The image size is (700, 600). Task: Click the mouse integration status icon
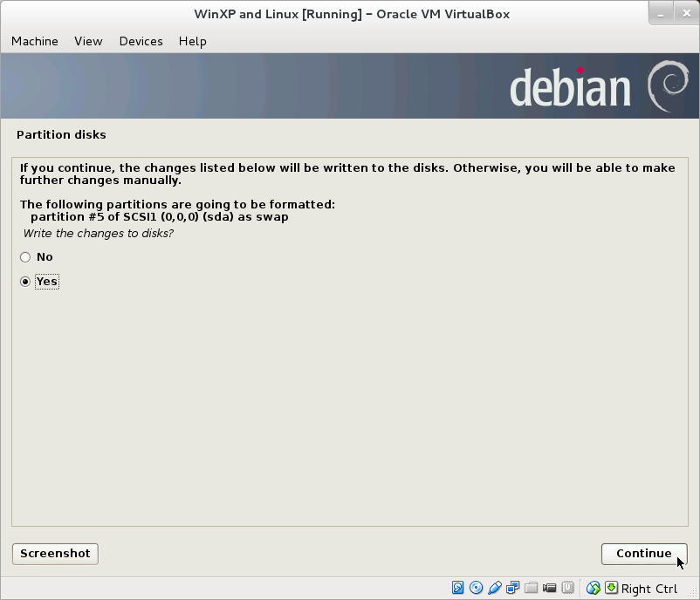[593, 588]
